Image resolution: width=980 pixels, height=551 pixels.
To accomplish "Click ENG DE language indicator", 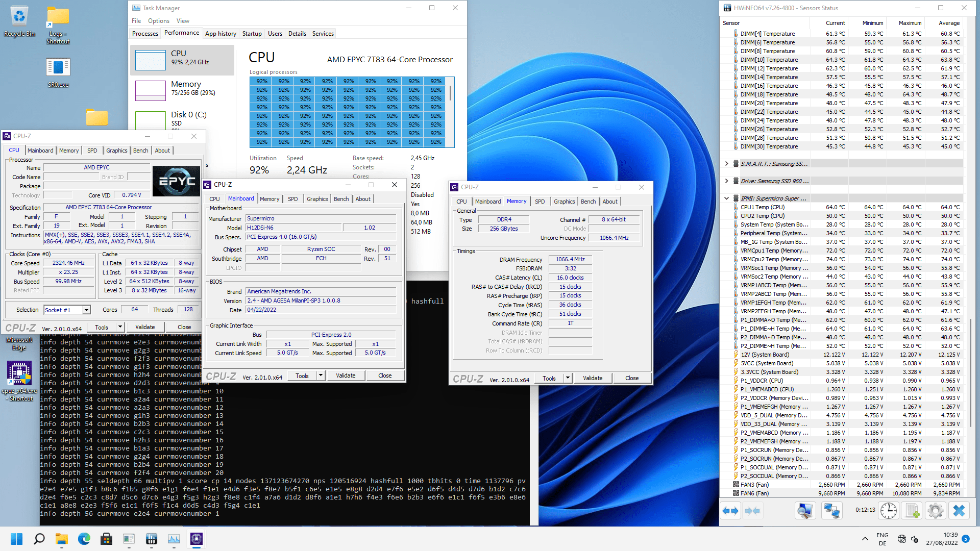I will (883, 539).
